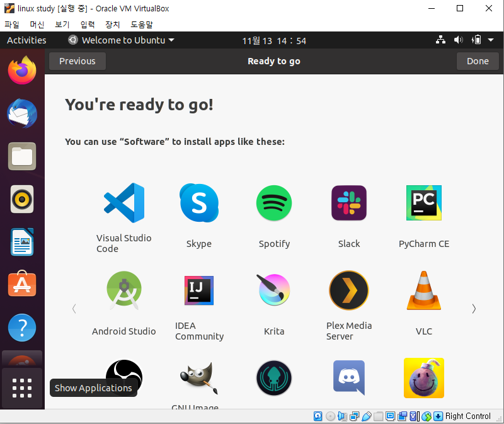Open the Welcome to Ubuntu app menu

click(121, 40)
